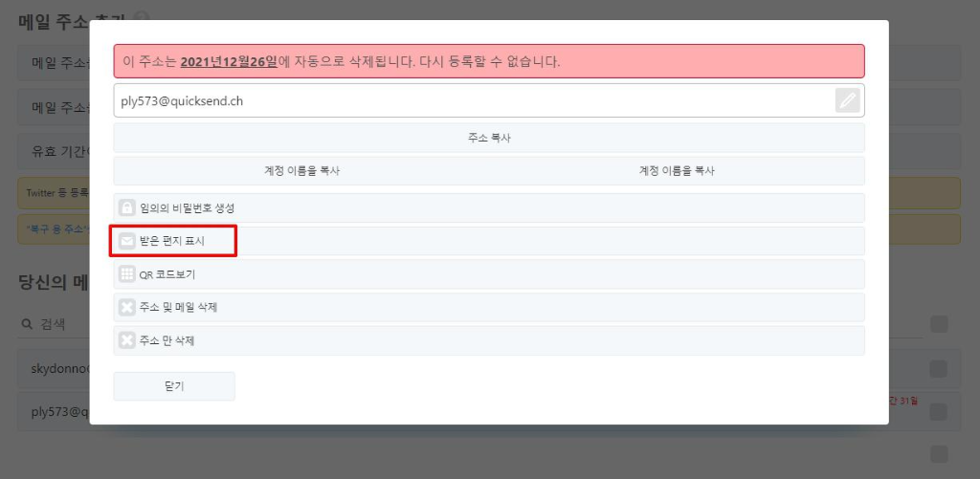The width and height of the screenshot is (980, 479).
Task: Choose 주소 및 메일 삭제
Action: click(x=489, y=307)
